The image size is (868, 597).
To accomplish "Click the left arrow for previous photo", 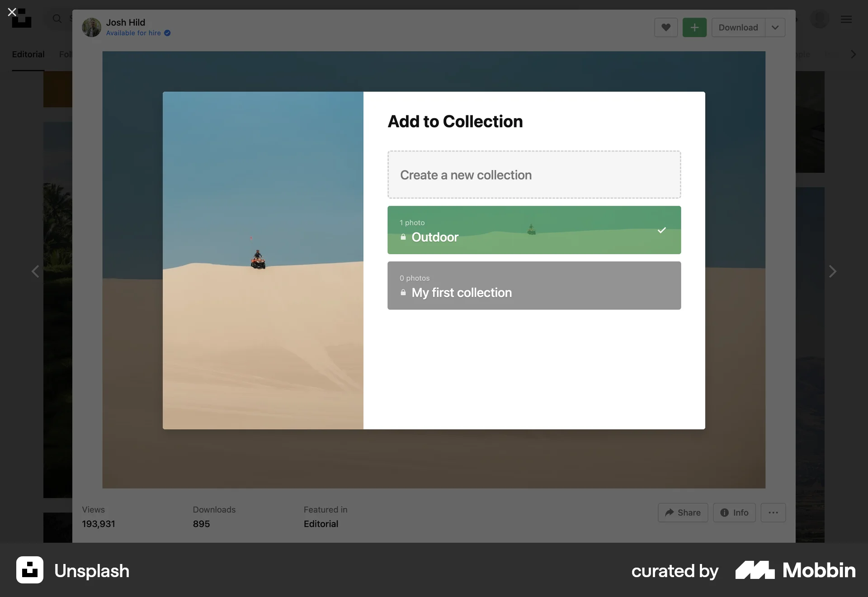I will tap(35, 271).
